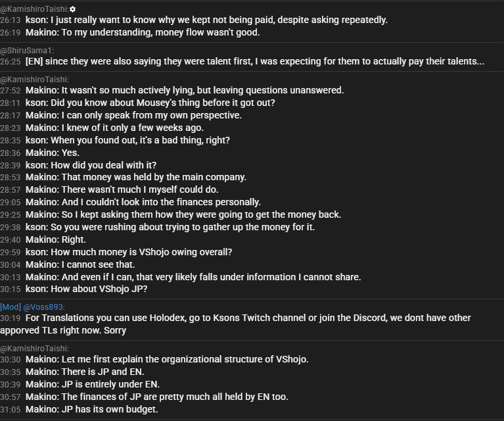Click the 31:05 timestamp
This screenshot has width=504, height=421.
click(11, 409)
